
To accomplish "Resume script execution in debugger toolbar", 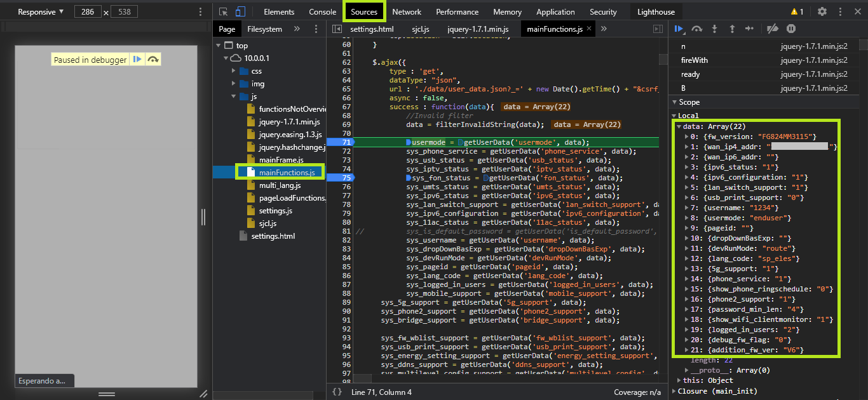I will pos(679,29).
